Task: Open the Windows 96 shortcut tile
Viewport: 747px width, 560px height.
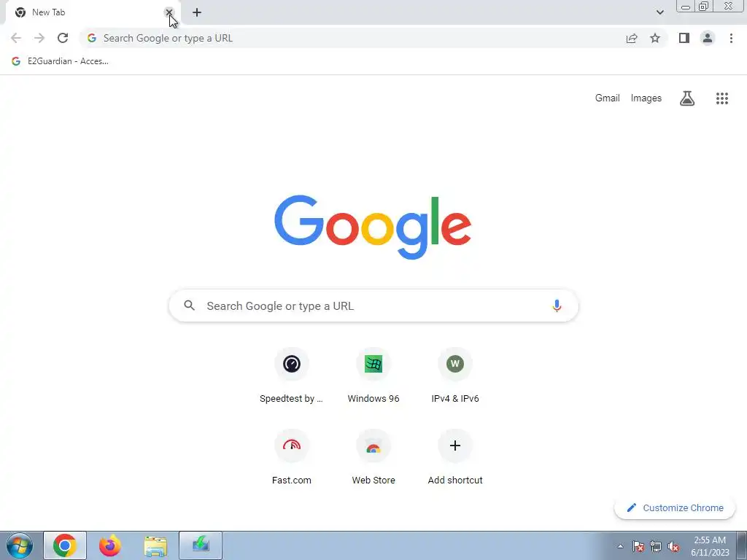Action: tap(373, 376)
